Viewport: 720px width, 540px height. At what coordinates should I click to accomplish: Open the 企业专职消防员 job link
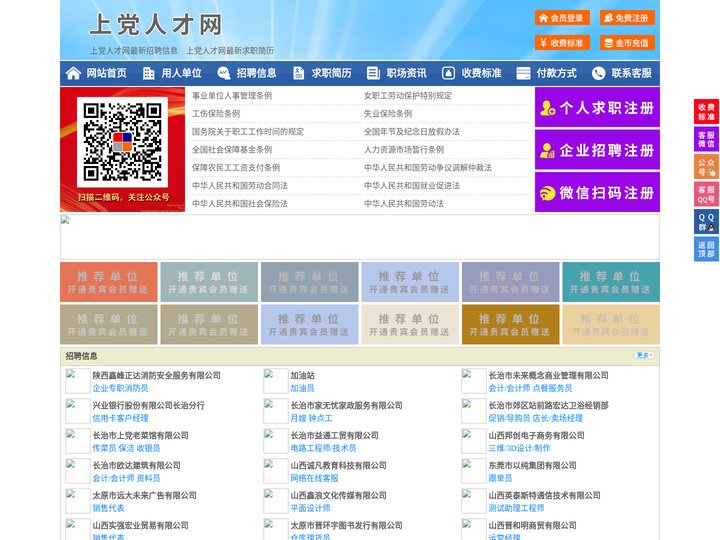click(120, 388)
